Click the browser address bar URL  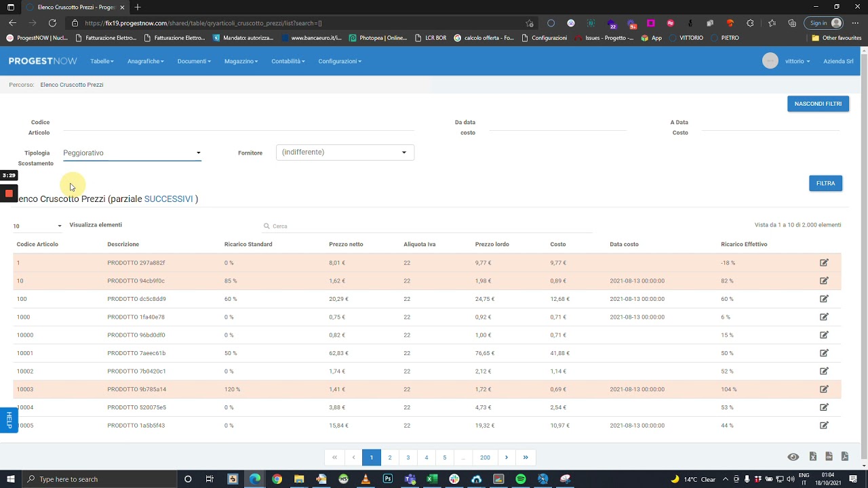click(203, 23)
